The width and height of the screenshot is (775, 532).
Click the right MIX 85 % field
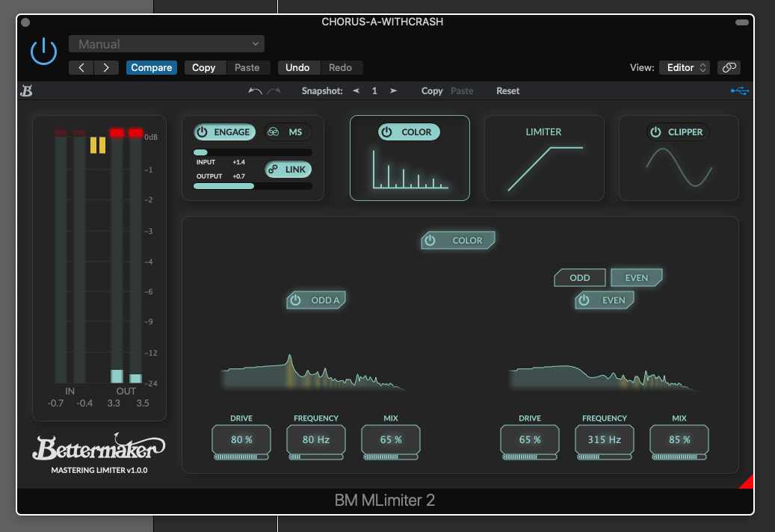tap(679, 439)
